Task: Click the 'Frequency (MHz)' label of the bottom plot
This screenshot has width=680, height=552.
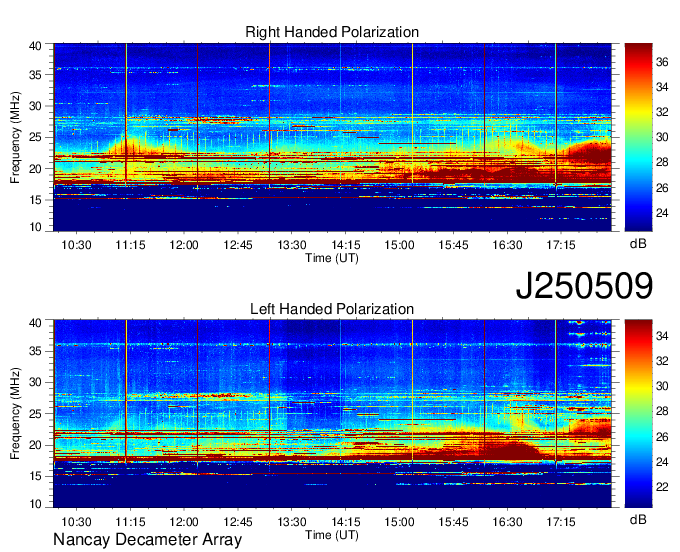Action: point(15,414)
